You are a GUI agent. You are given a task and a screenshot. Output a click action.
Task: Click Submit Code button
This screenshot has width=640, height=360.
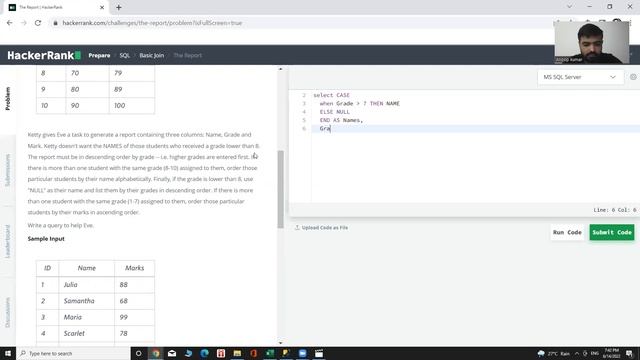coord(611,232)
